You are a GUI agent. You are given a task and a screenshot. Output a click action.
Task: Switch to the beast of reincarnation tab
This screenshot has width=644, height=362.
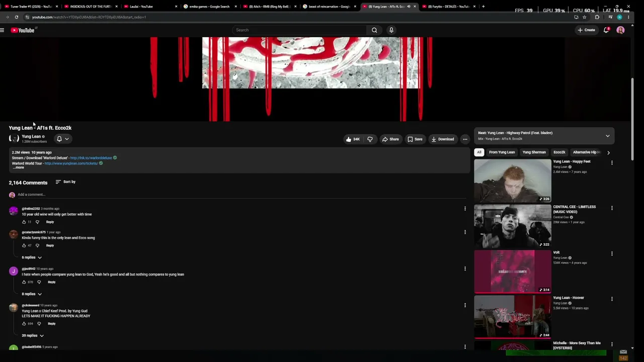tap(329, 7)
